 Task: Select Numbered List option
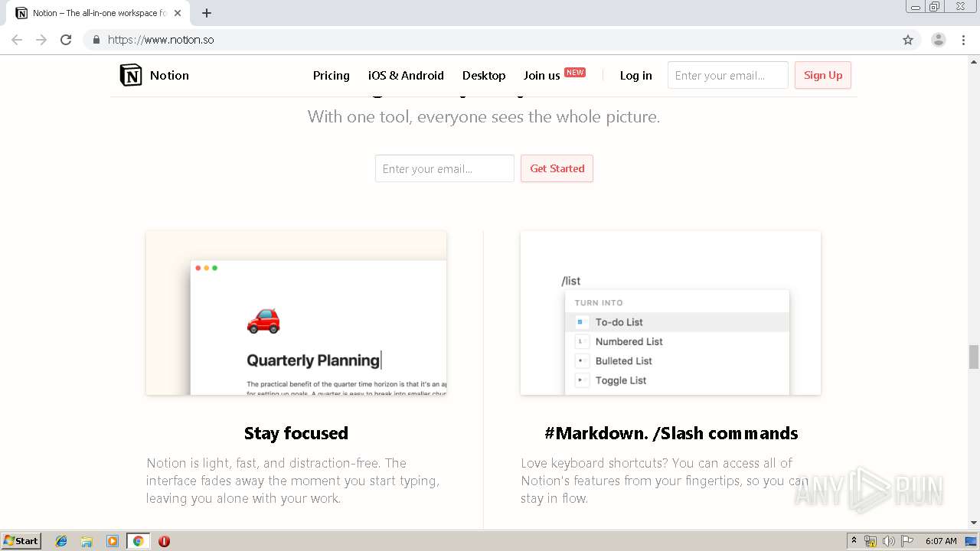coord(677,341)
